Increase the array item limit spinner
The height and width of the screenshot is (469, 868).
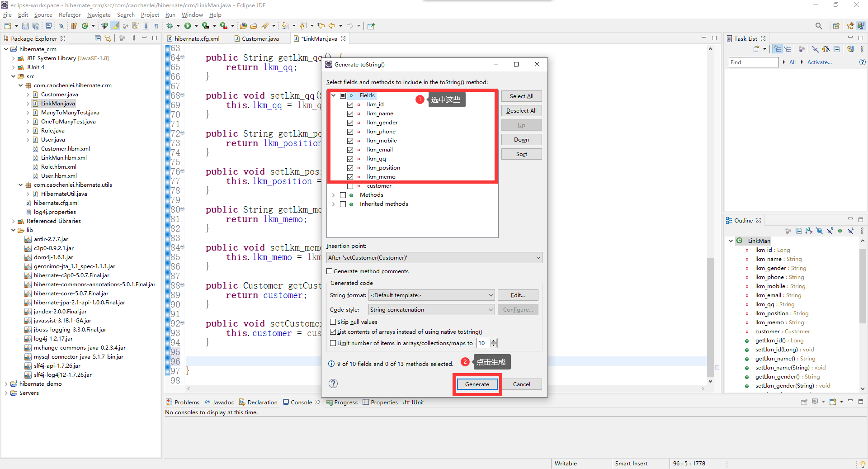493,341
